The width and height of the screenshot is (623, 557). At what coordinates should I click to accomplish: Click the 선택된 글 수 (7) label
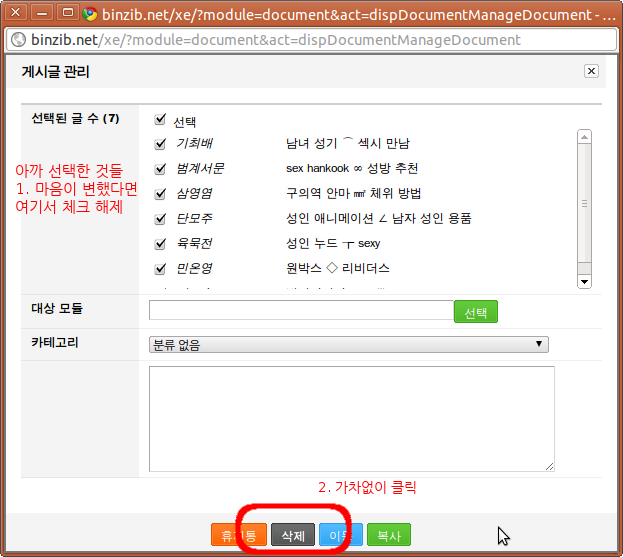[75, 118]
